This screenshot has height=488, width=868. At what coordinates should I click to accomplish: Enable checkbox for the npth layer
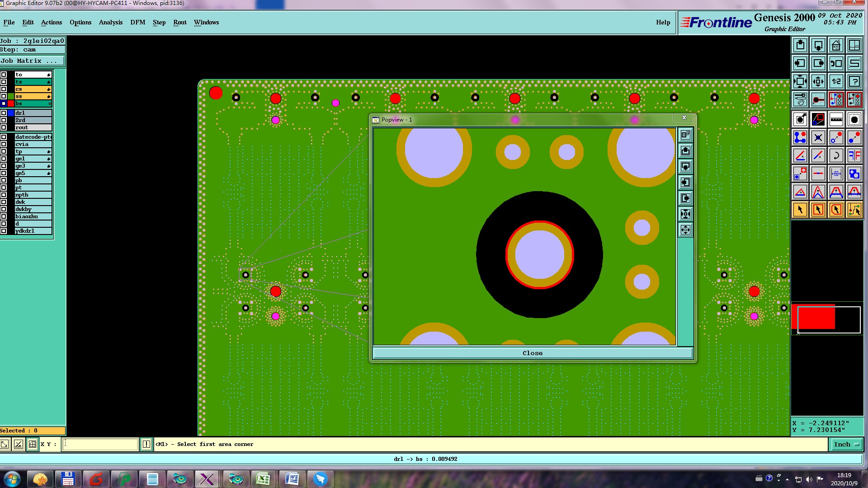pyautogui.click(x=4, y=195)
